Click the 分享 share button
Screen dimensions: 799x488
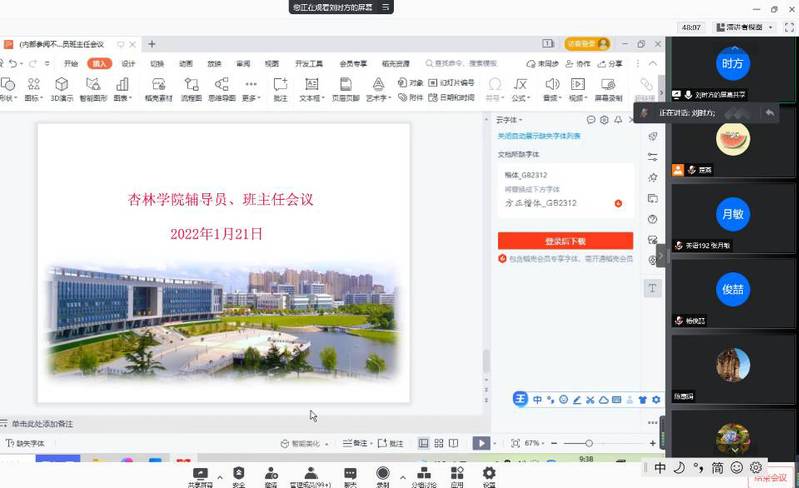[x=610, y=64]
